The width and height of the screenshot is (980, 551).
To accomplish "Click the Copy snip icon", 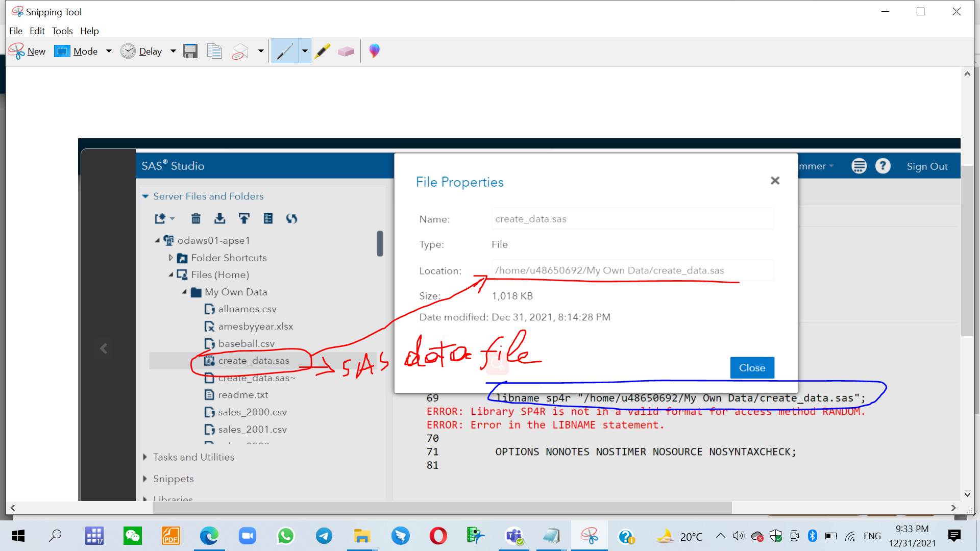I will [214, 51].
